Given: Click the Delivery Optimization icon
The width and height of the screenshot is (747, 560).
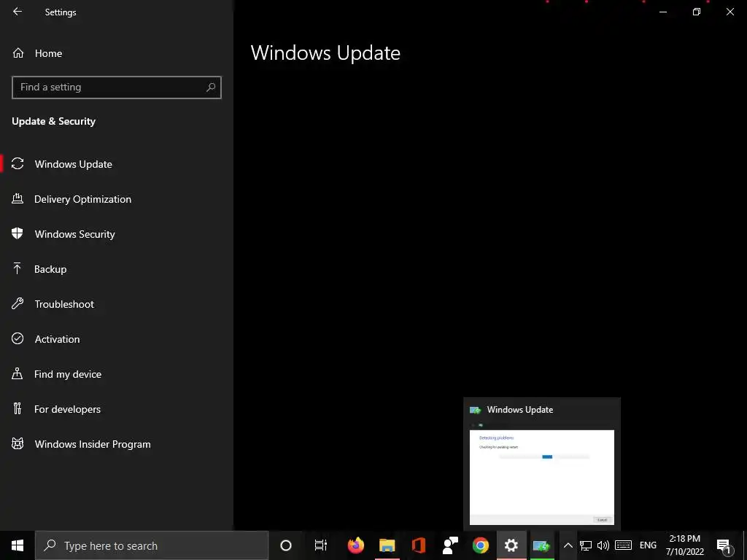Looking at the screenshot, I should pyautogui.click(x=18, y=198).
